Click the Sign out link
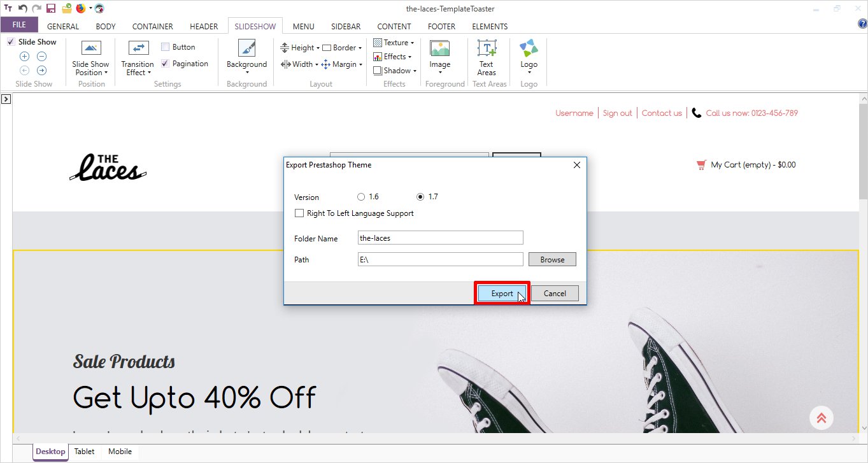Screen dimensions: 868x463 (x=617, y=113)
